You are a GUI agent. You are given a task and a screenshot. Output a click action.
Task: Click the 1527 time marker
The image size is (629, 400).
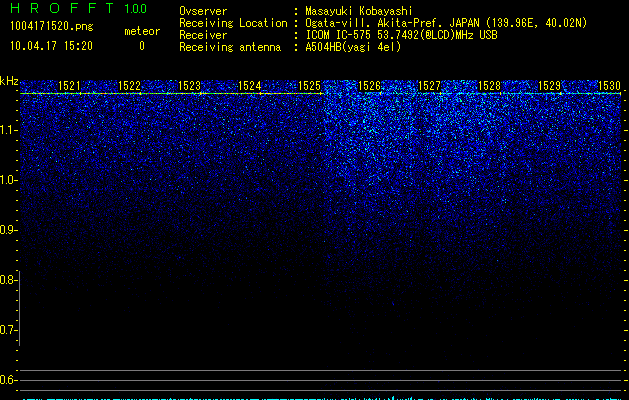429,86
